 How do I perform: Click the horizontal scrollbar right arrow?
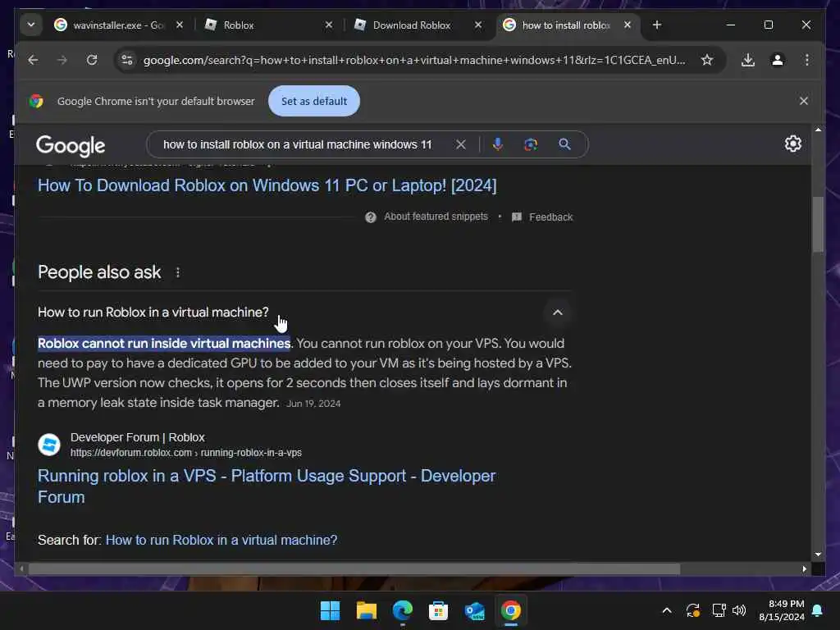804,569
